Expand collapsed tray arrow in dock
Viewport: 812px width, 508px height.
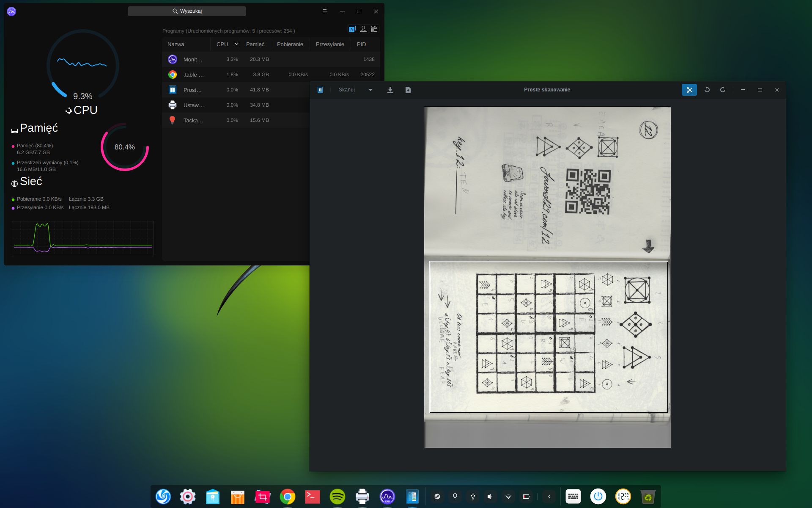549,497
